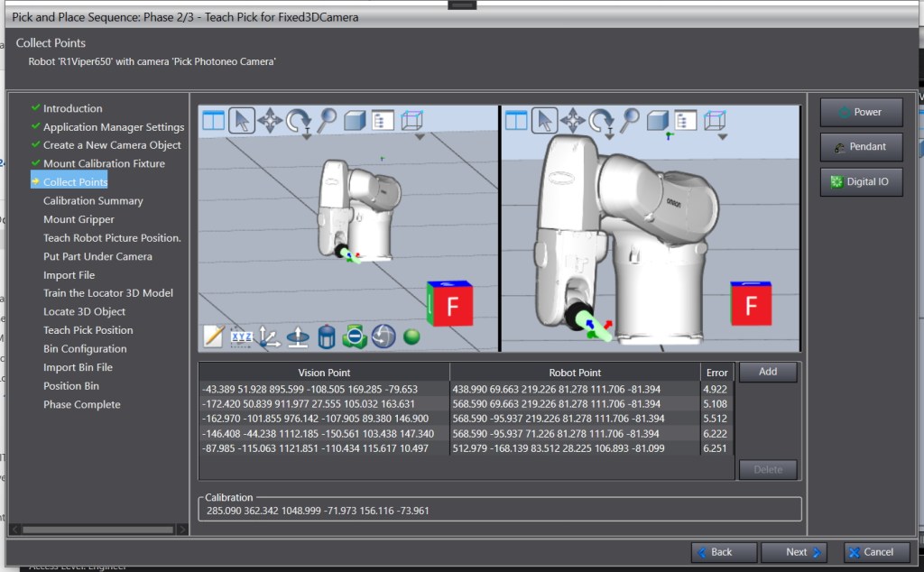Select Locate 3D Object step
Viewport: 924px width, 572px height.
click(84, 311)
